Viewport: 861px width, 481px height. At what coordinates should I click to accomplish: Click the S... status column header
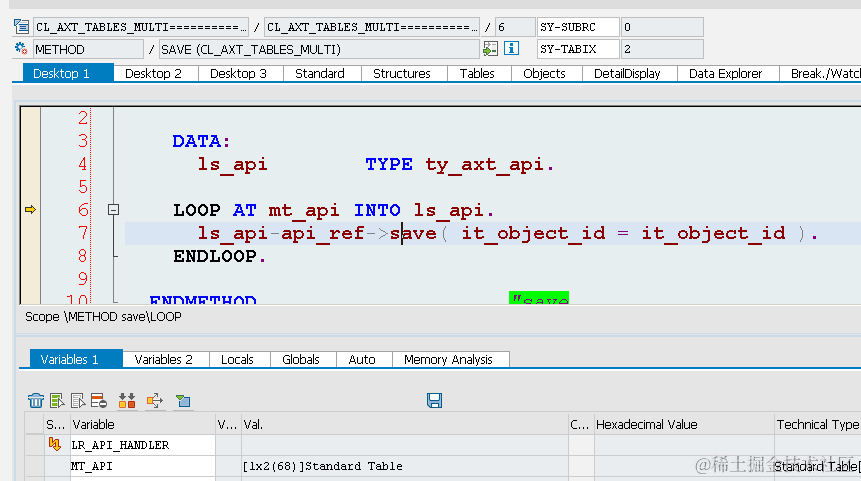(56, 424)
